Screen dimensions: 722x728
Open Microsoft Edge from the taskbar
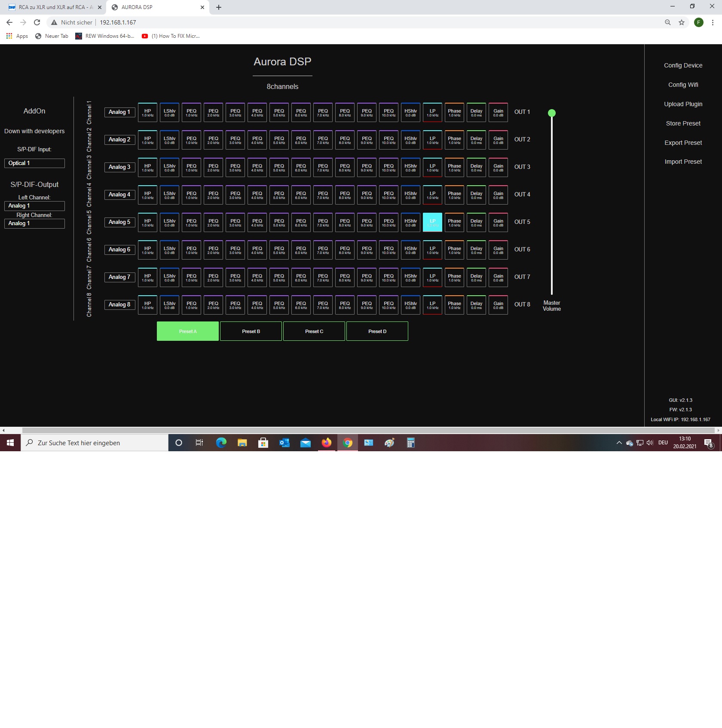click(x=221, y=443)
